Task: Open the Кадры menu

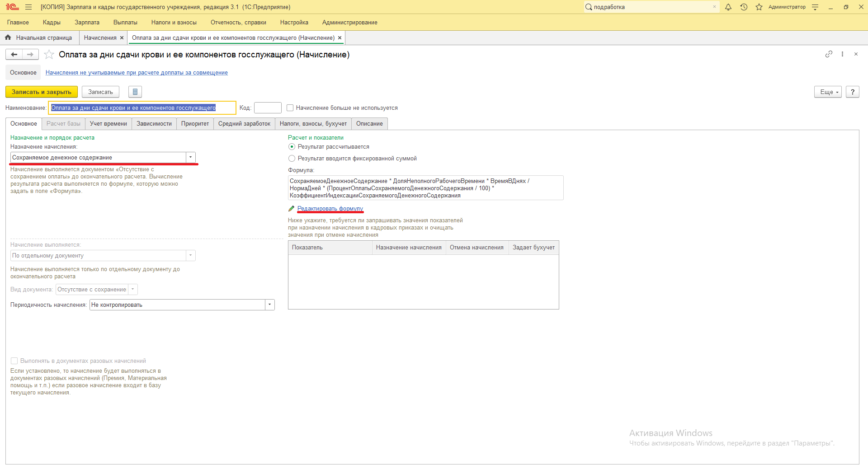Action: point(52,22)
